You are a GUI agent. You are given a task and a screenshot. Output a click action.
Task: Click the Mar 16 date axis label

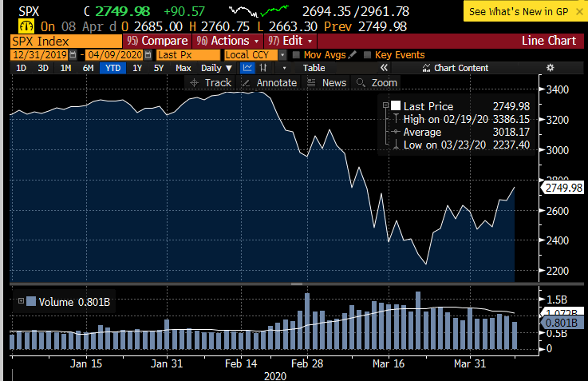point(389,363)
